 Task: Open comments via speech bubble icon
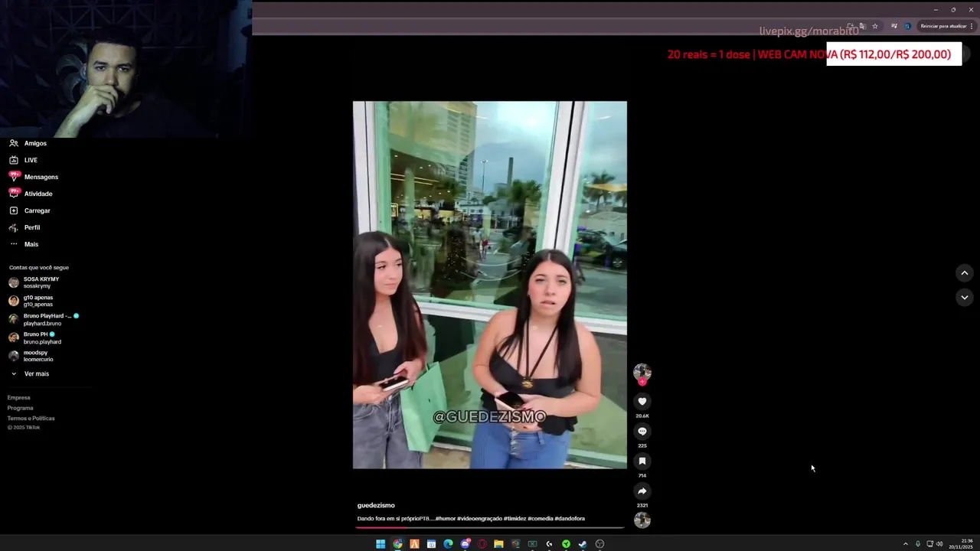[x=642, y=431]
